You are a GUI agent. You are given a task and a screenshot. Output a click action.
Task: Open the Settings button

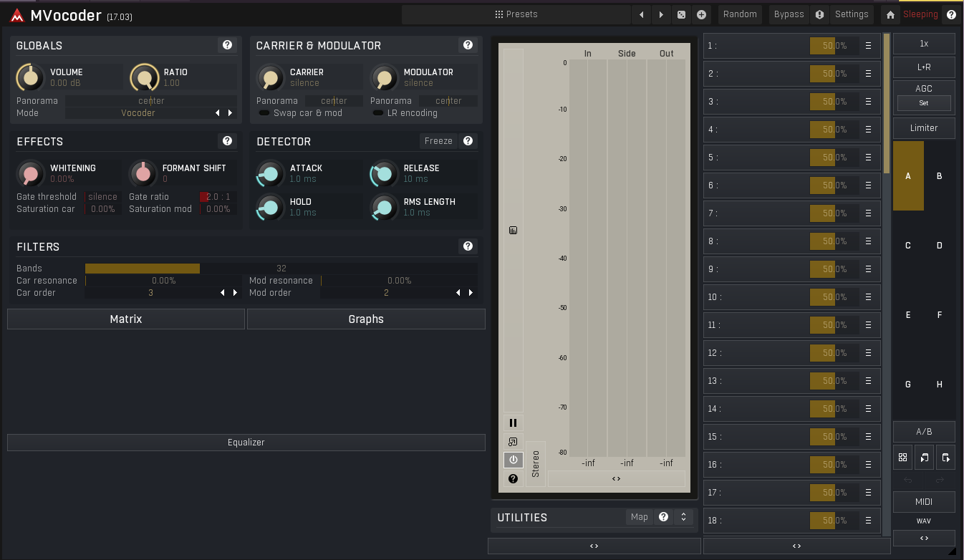pos(852,14)
